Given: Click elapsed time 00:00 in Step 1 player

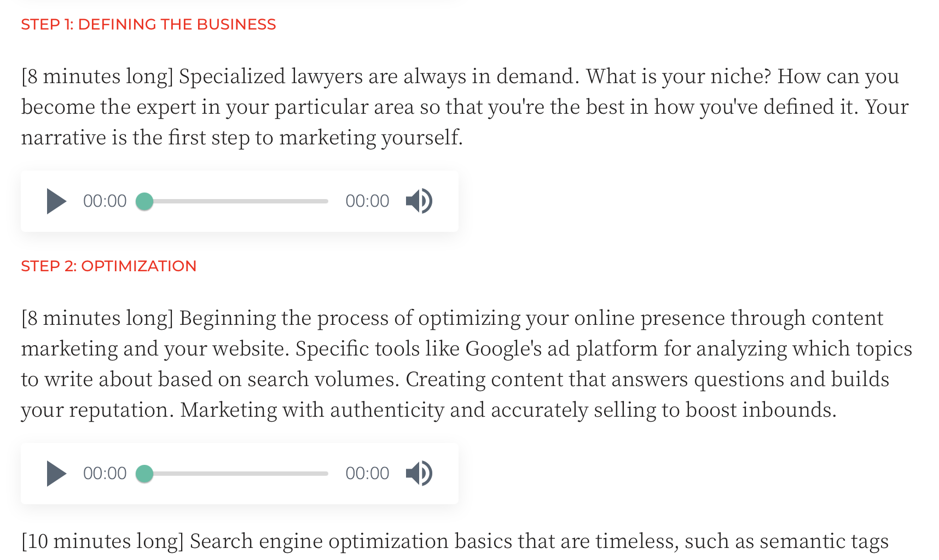Looking at the screenshot, I should point(105,201).
